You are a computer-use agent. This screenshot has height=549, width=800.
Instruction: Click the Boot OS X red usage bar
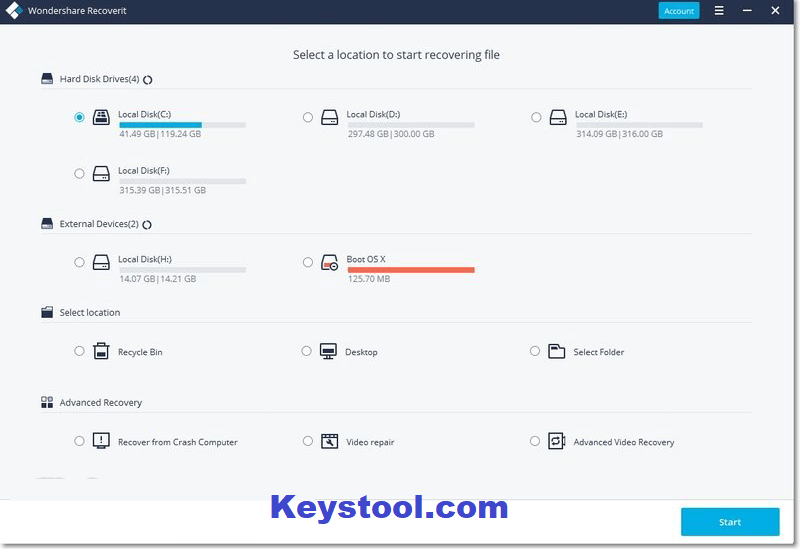[x=411, y=270]
